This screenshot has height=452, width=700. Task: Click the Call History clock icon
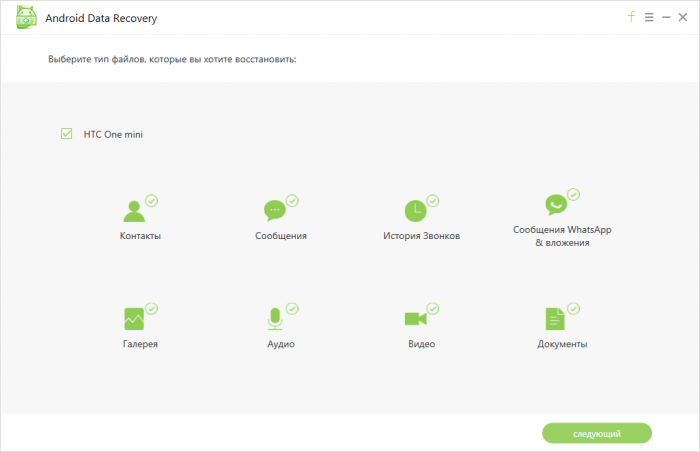click(x=414, y=211)
